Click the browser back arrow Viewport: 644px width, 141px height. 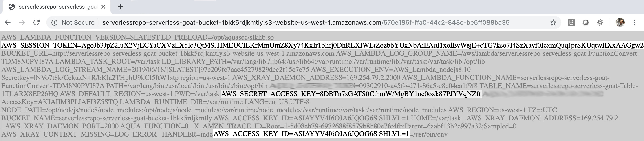[8, 22]
